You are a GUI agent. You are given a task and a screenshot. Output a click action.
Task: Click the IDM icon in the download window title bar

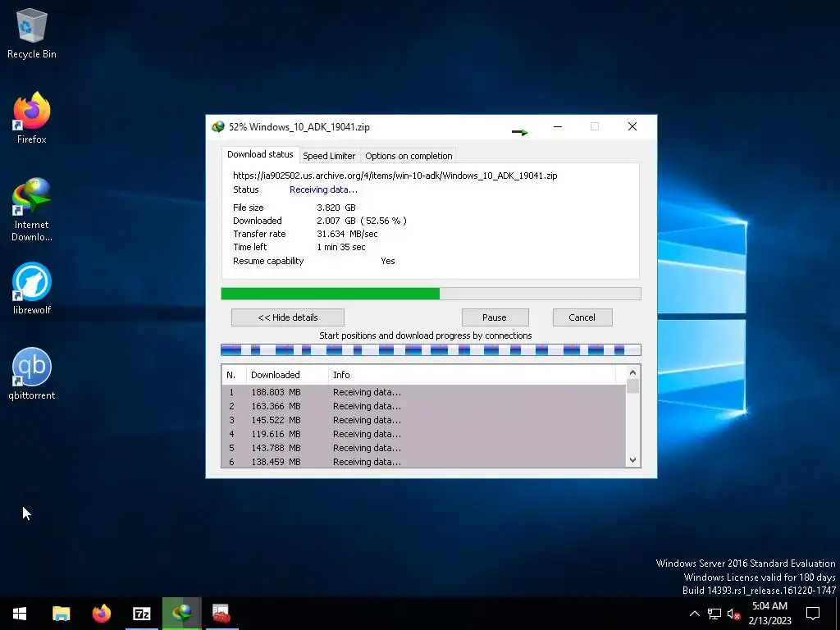coord(218,127)
